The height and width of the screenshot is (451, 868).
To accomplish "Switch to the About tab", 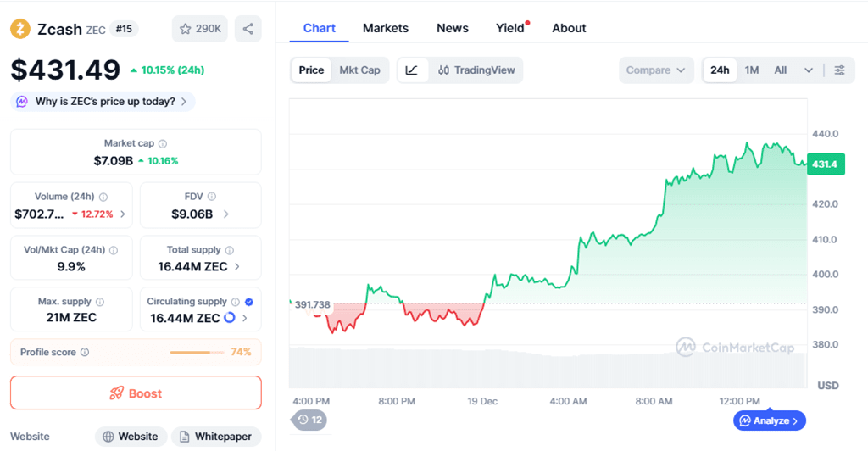I will [x=569, y=28].
